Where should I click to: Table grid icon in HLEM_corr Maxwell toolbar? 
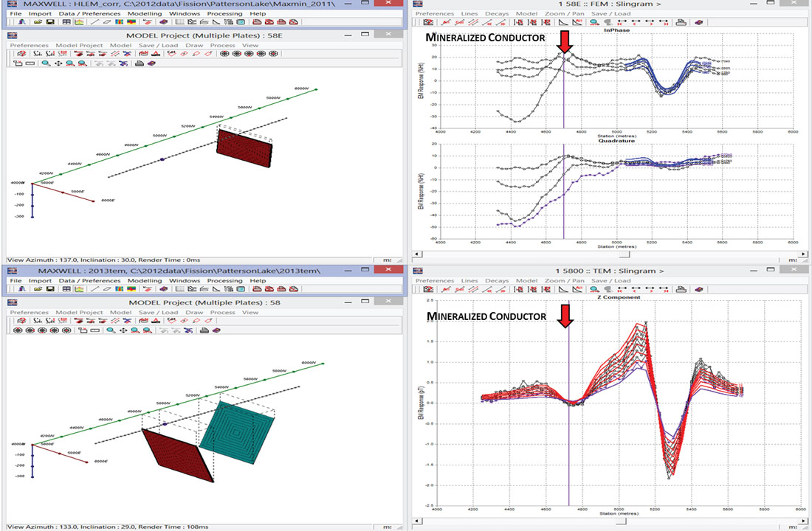point(66,22)
